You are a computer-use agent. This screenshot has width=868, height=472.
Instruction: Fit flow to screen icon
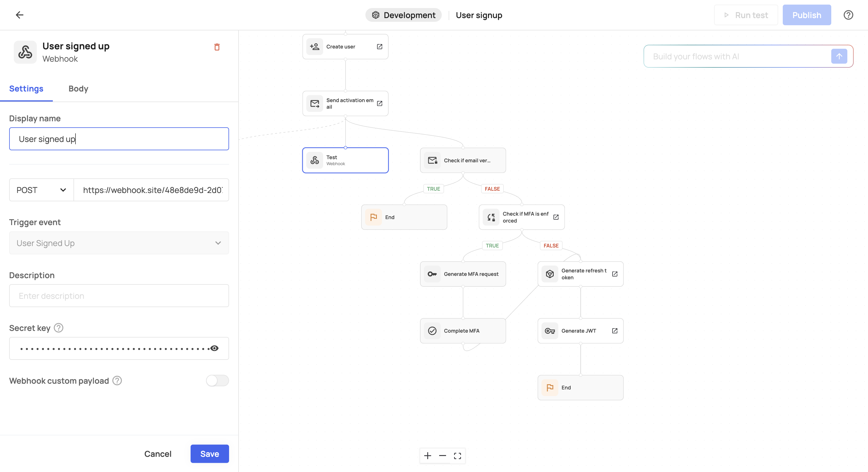[x=457, y=455]
